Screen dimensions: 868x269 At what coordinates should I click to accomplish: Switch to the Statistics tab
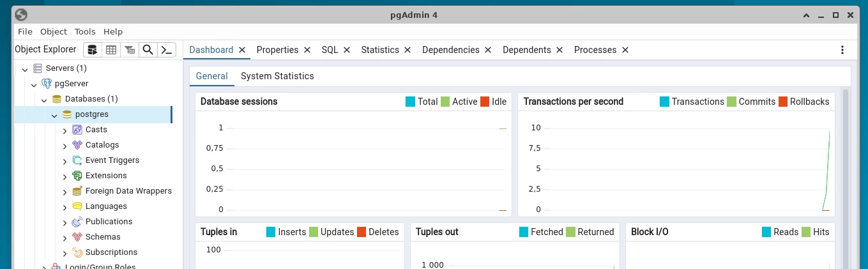380,50
